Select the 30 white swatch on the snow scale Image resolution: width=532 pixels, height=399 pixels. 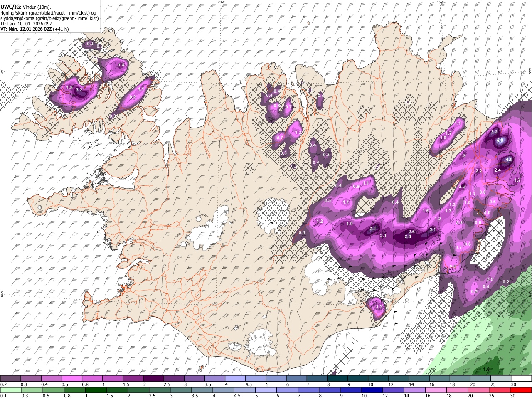tap(521, 379)
